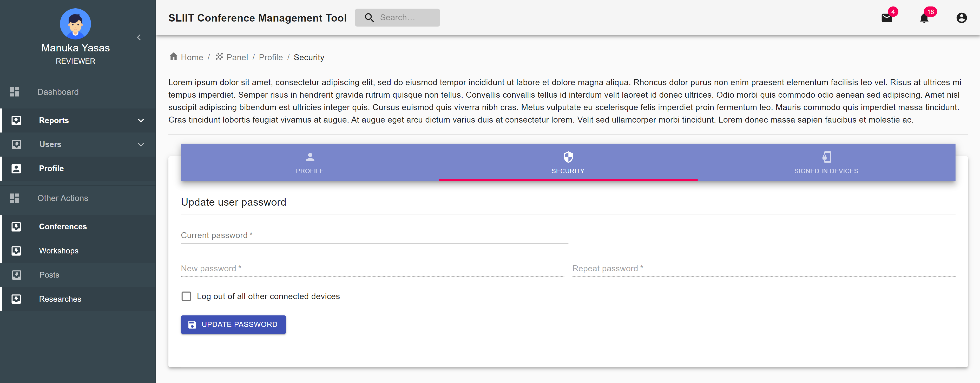Focus the Repeat password field

click(x=763, y=269)
